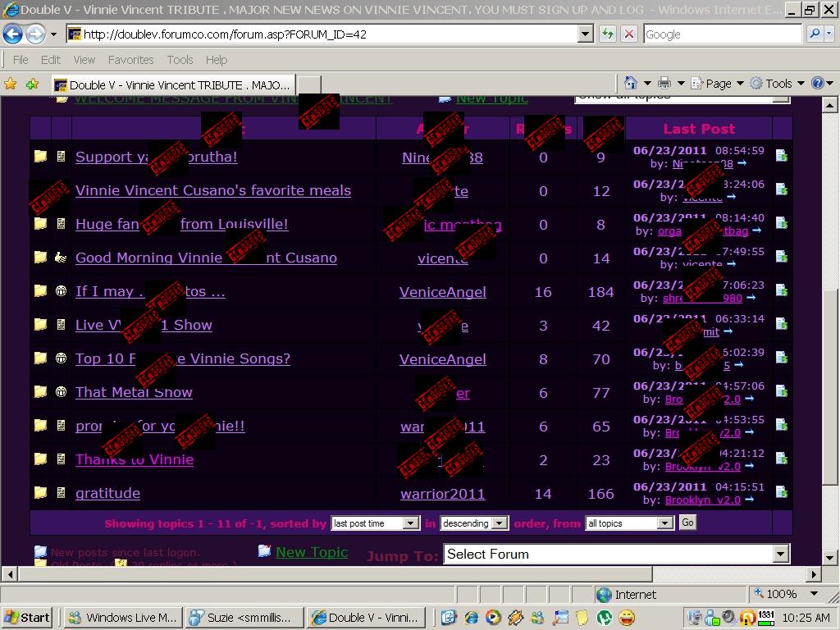Click the search magnifier icon beside Google box
This screenshot has height=630, width=840.
point(815,34)
